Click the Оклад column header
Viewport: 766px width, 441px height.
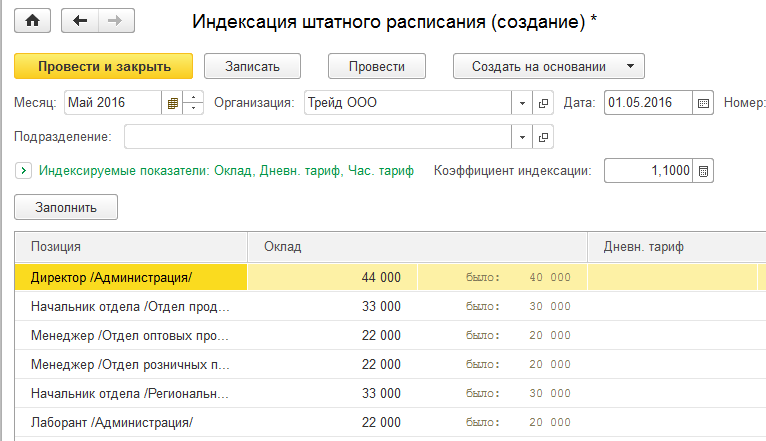[x=417, y=247]
